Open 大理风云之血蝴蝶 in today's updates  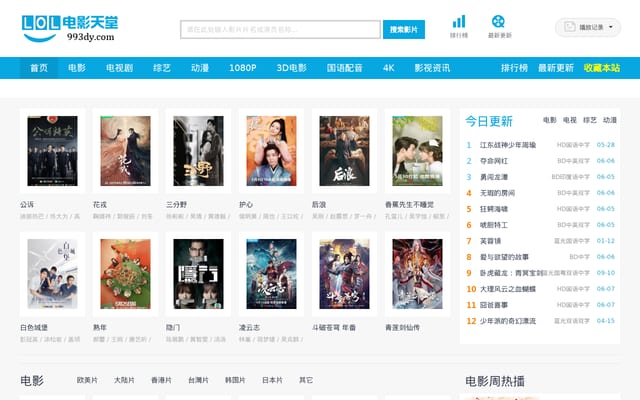click(x=508, y=289)
